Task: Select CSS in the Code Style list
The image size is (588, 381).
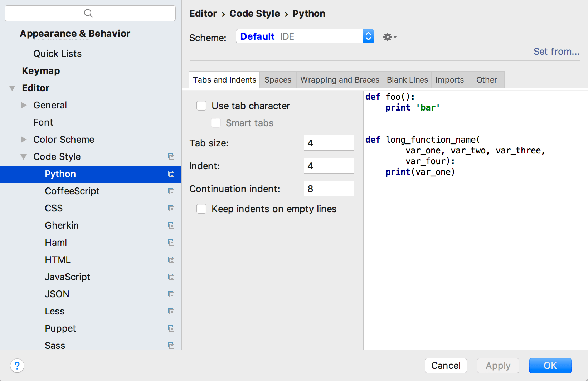Action: pyautogui.click(x=54, y=208)
